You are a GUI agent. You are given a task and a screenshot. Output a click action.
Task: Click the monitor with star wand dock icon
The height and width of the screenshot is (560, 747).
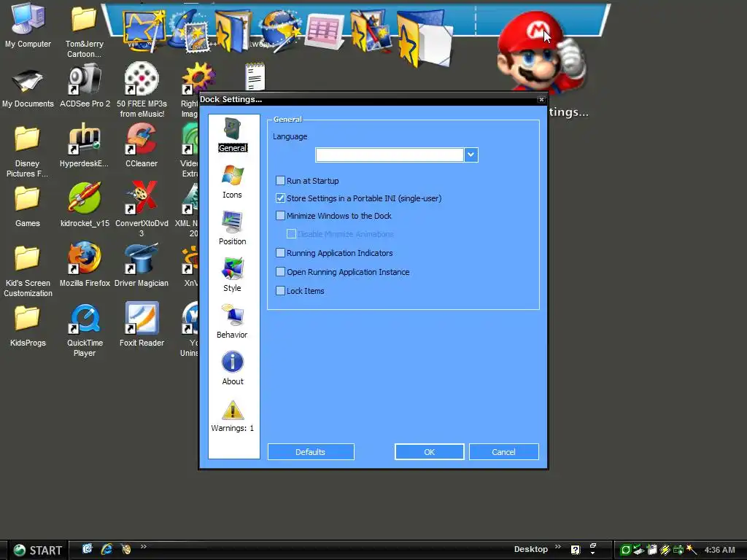[144, 31]
